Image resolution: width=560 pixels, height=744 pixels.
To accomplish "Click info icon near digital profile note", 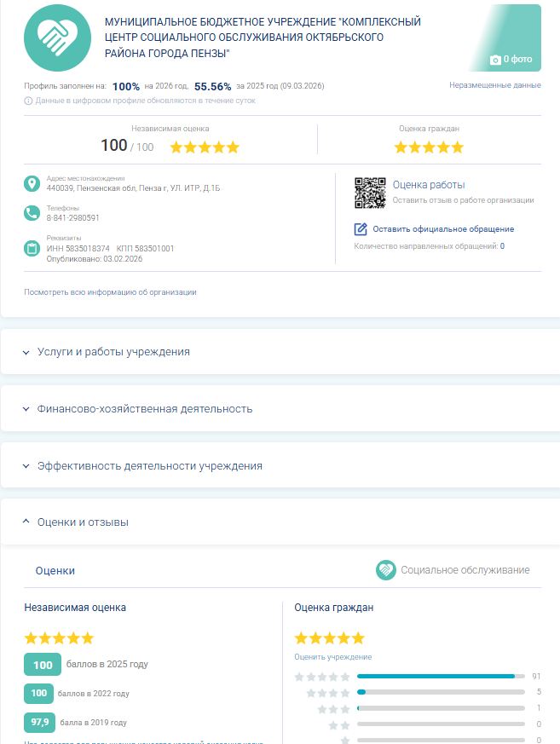I will click(28, 101).
